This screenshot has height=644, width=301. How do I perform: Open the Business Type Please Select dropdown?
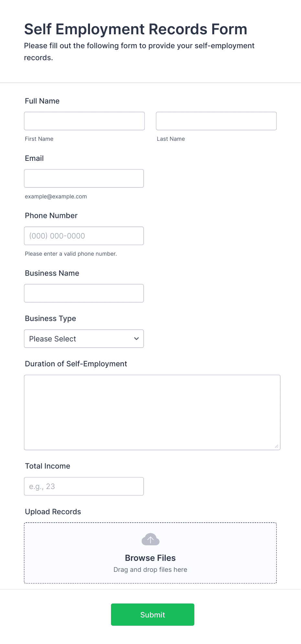84,339
